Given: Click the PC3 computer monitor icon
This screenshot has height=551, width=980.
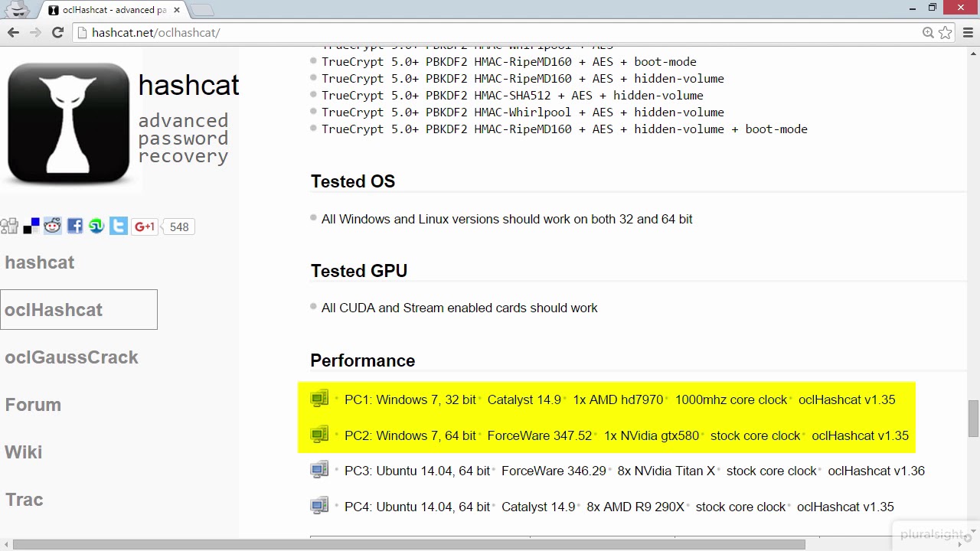Looking at the screenshot, I should click(319, 470).
